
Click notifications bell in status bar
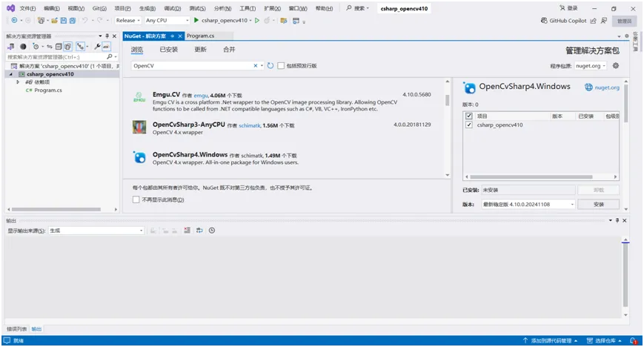pos(634,340)
